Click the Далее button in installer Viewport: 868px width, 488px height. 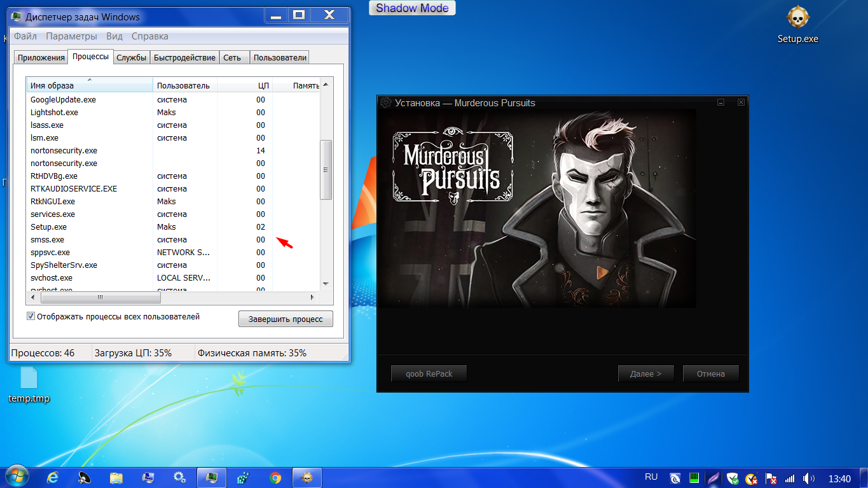646,373
